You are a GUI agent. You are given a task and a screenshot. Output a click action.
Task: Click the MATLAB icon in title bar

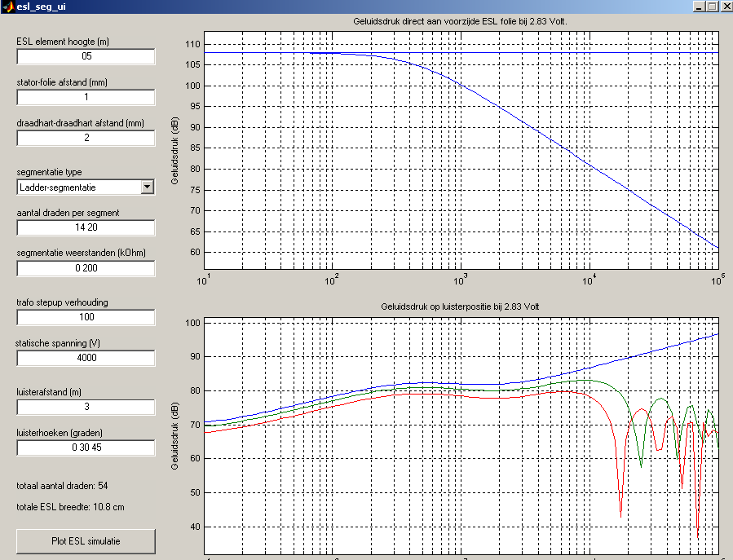point(8,7)
